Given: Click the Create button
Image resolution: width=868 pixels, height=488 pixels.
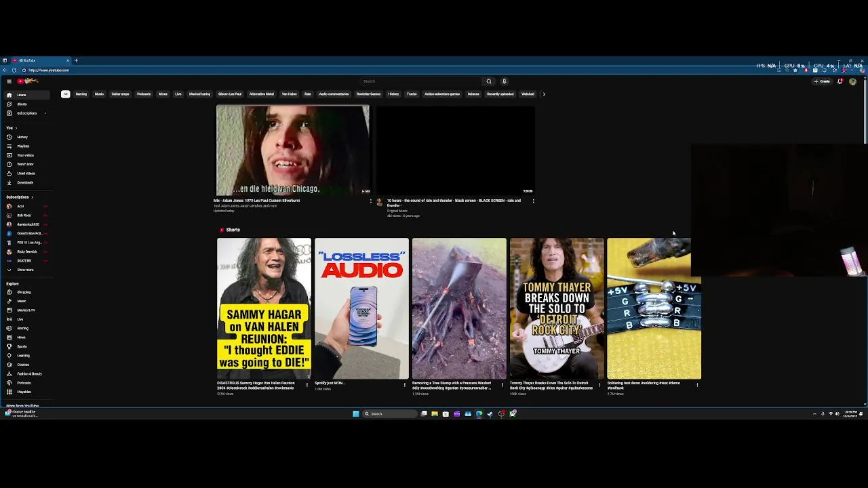Looking at the screenshot, I should [822, 81].
